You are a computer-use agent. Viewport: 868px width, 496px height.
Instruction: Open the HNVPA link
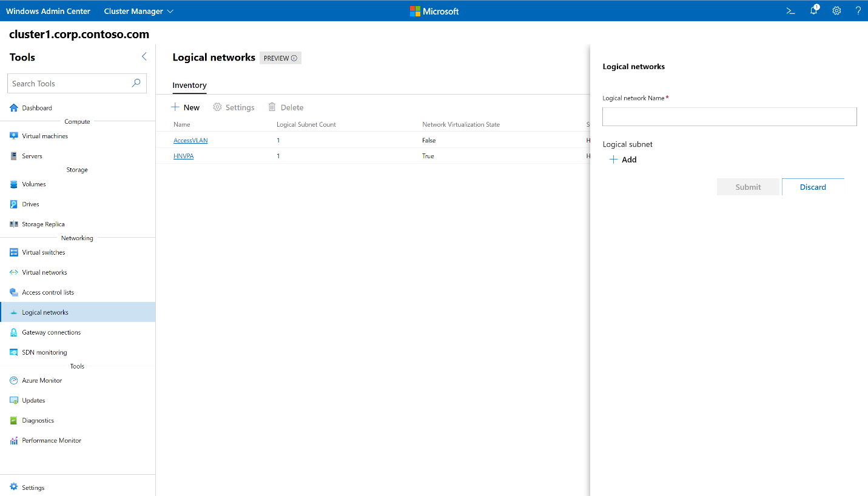tap(183, 156)
